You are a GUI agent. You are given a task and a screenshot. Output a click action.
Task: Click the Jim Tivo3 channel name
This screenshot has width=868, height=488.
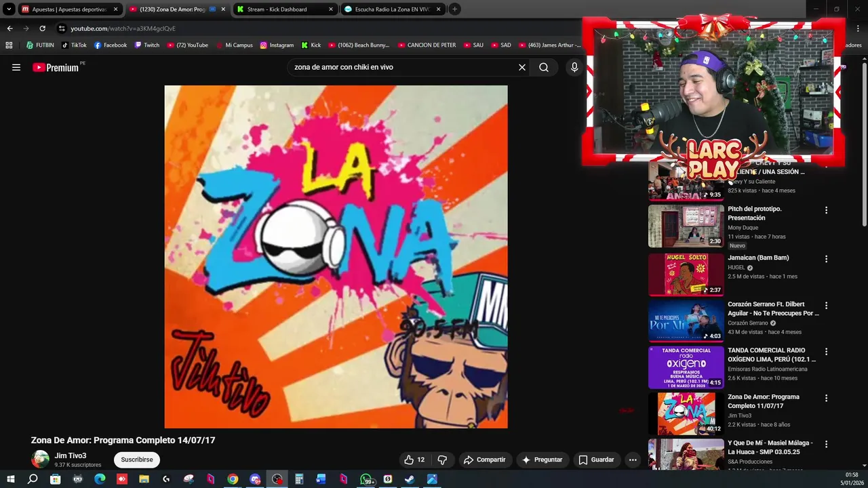[x=71, y=455]
